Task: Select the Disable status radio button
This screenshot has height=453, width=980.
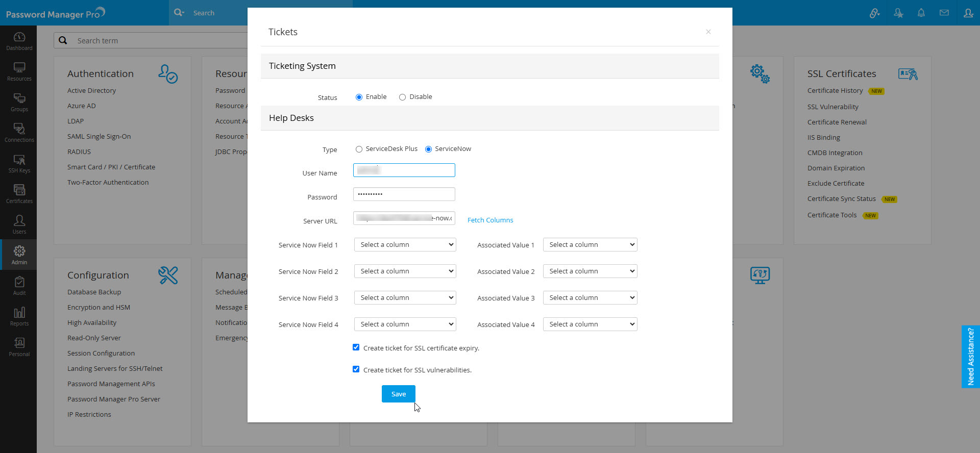Action: pos(403,97)
